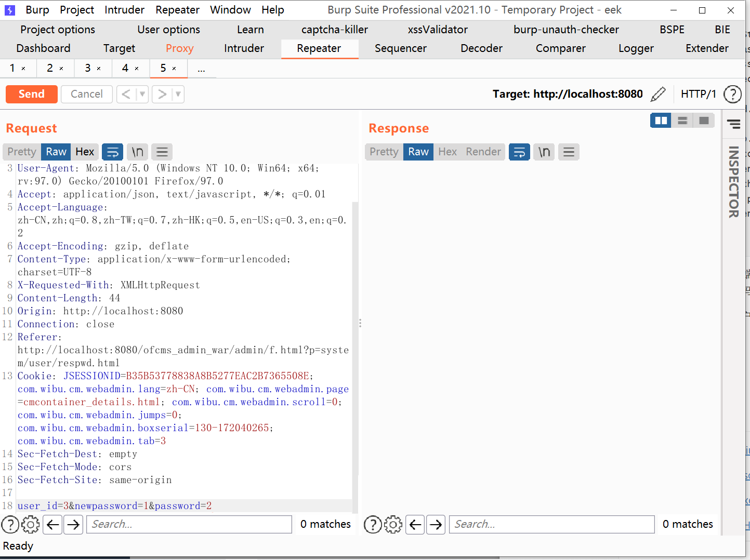Focus the response Search field
This screenshot has width=750, height=560.
[x=551, y=525]
